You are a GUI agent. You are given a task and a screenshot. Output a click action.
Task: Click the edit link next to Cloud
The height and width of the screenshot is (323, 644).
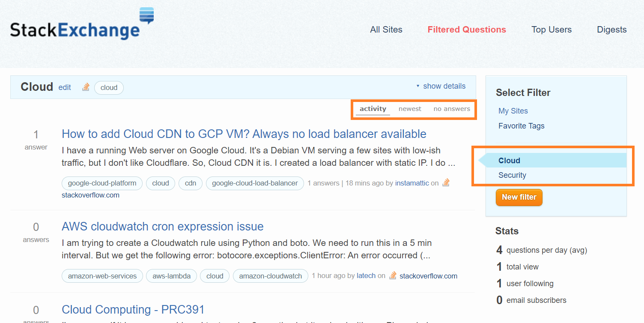pos(65,87)
